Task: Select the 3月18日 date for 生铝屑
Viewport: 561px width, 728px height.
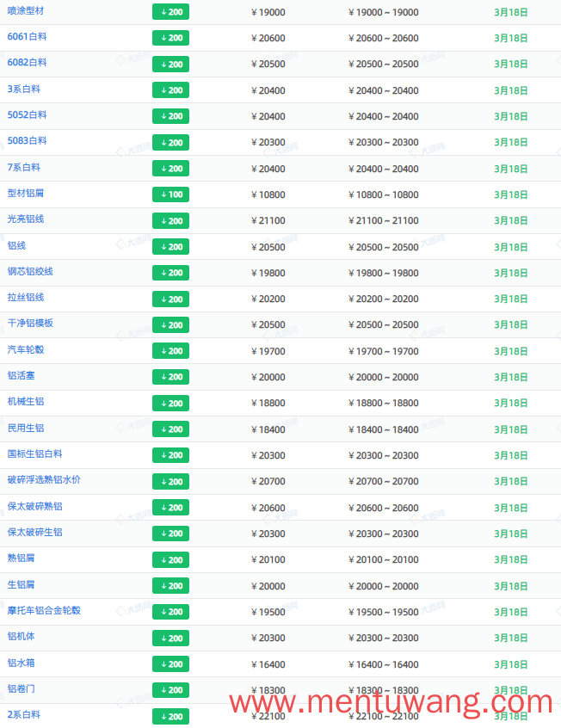Action: (x=511, y=586)
